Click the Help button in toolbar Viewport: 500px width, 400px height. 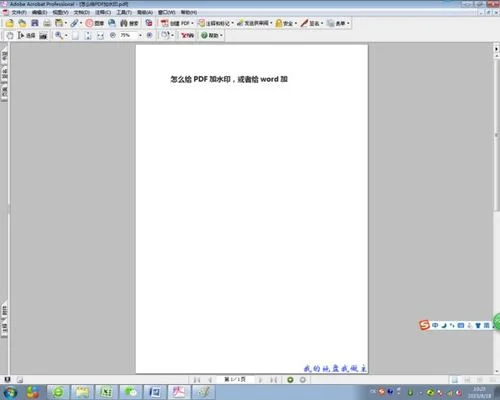(211, 35)
